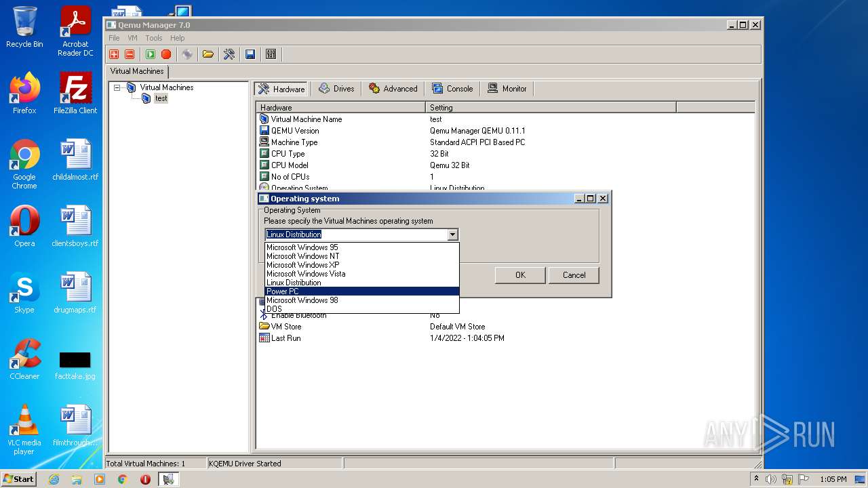Switch to the Advanced tab
Screen dimensions: 868x488
point(393,89)
